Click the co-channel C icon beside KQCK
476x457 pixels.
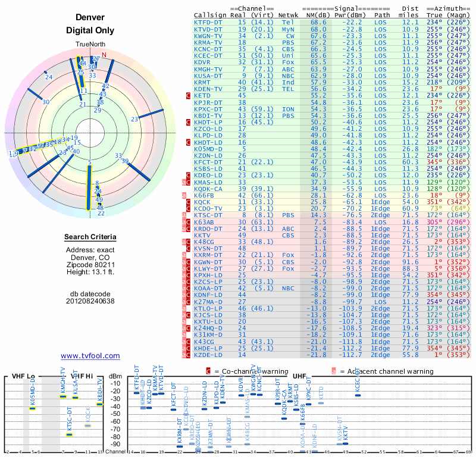pos(188,202)
